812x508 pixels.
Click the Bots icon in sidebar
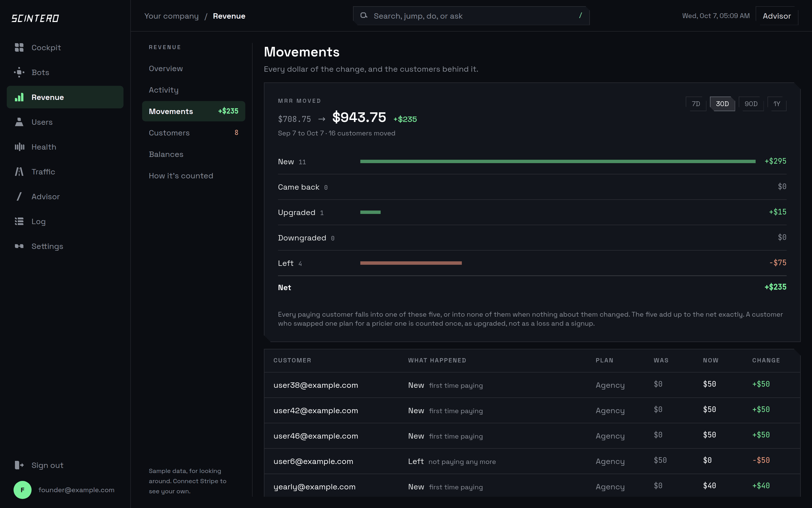(x=19, y=72)
